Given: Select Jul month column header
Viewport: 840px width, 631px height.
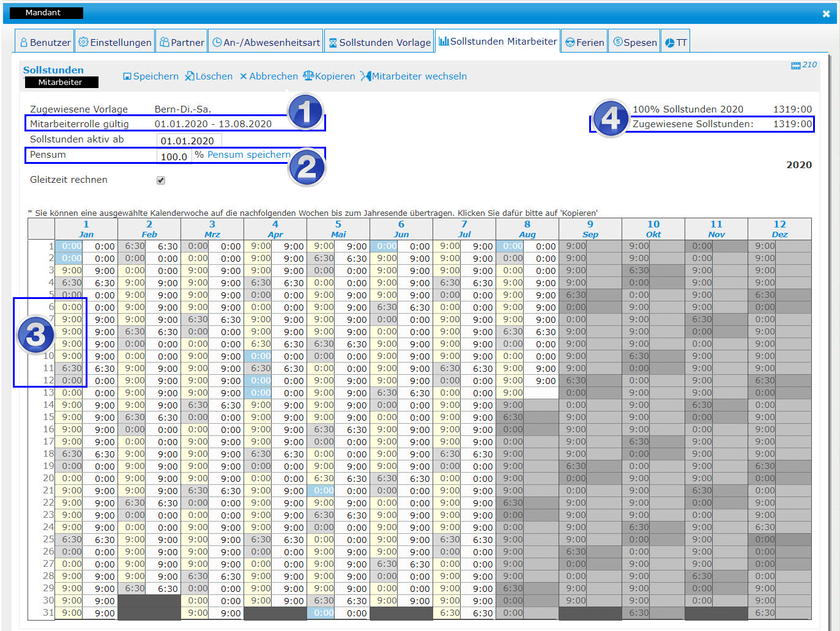Looking at the screenshot, I should coord(464,229).
